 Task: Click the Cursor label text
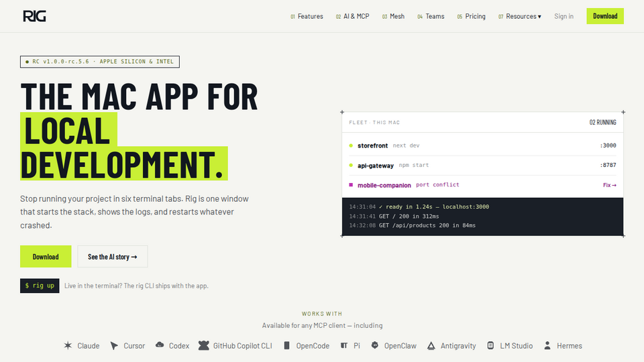point(134,346)
